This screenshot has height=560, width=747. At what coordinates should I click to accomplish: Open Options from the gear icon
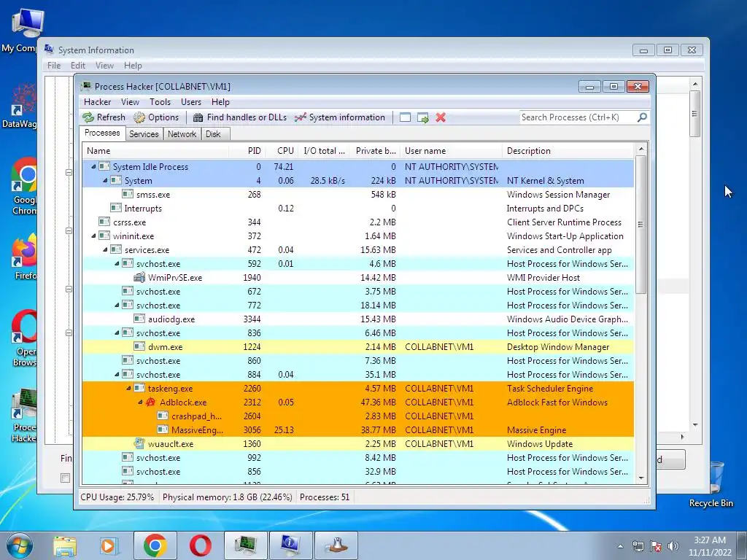[x=139, y=117]
